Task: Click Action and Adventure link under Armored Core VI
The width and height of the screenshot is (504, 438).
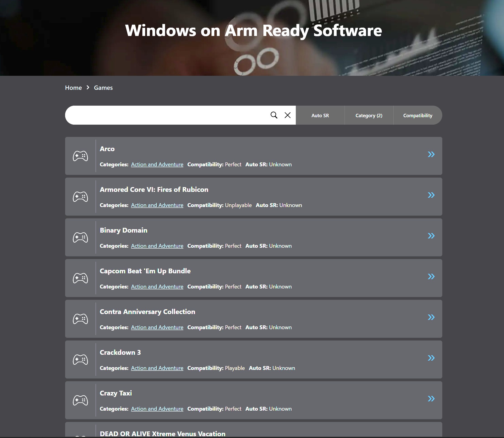Action: coord(157,205)
